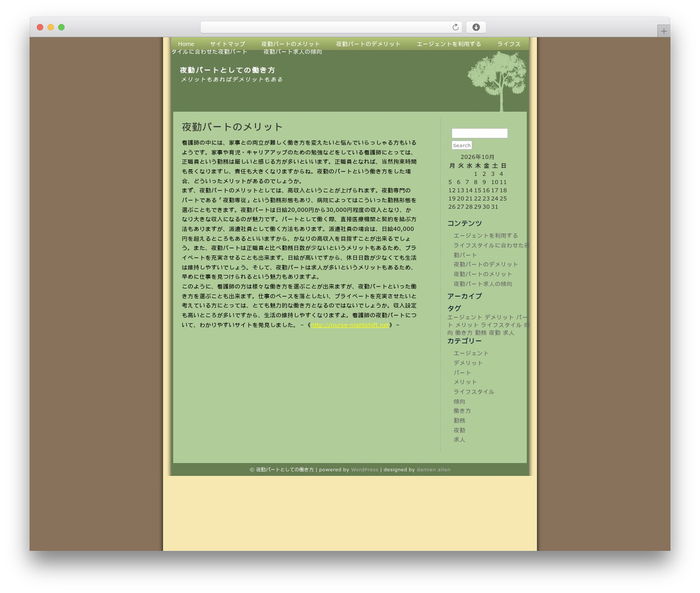
Task: Open 夜勤パート求人の傾向 in the top navigation
Action: pyautogui.click(x=293, y=52)
